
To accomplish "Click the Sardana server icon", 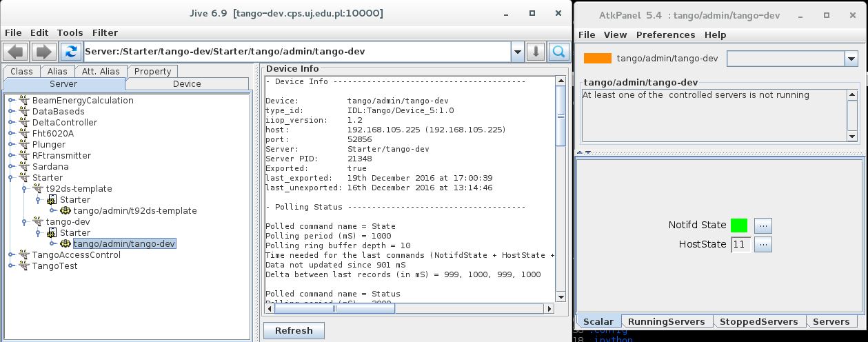I will [23, 166].
